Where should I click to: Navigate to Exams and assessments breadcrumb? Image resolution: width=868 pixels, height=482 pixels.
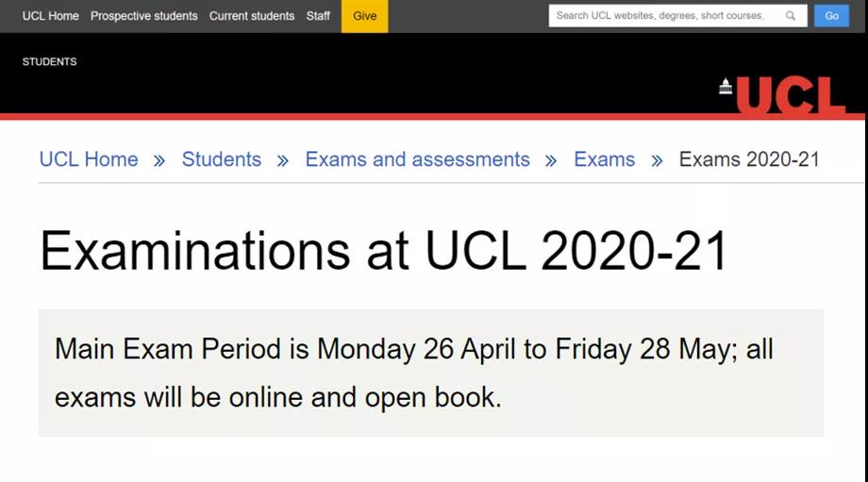(x=417, y=159)
